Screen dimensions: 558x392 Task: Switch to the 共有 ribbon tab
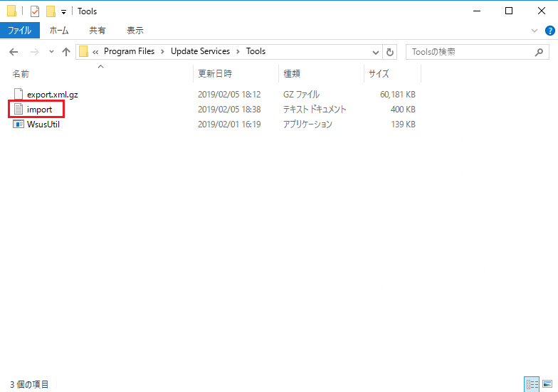coord(98,31)
